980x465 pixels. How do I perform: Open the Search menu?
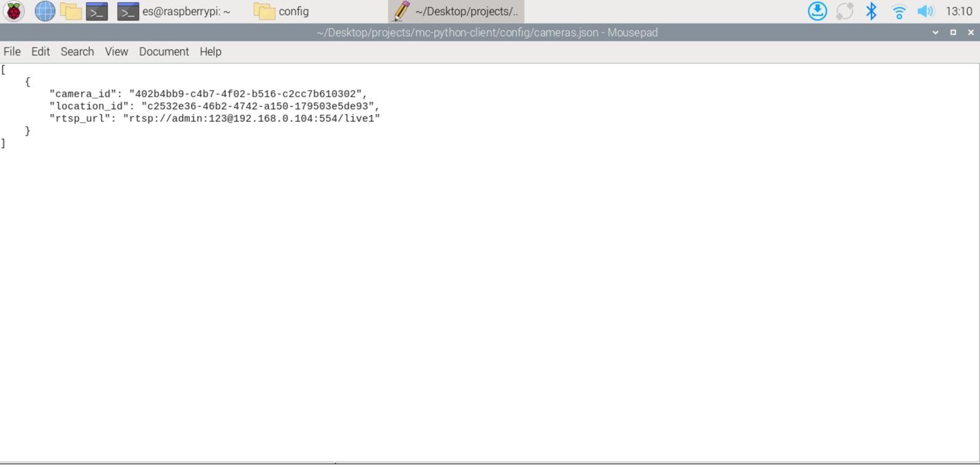point(77,51)
